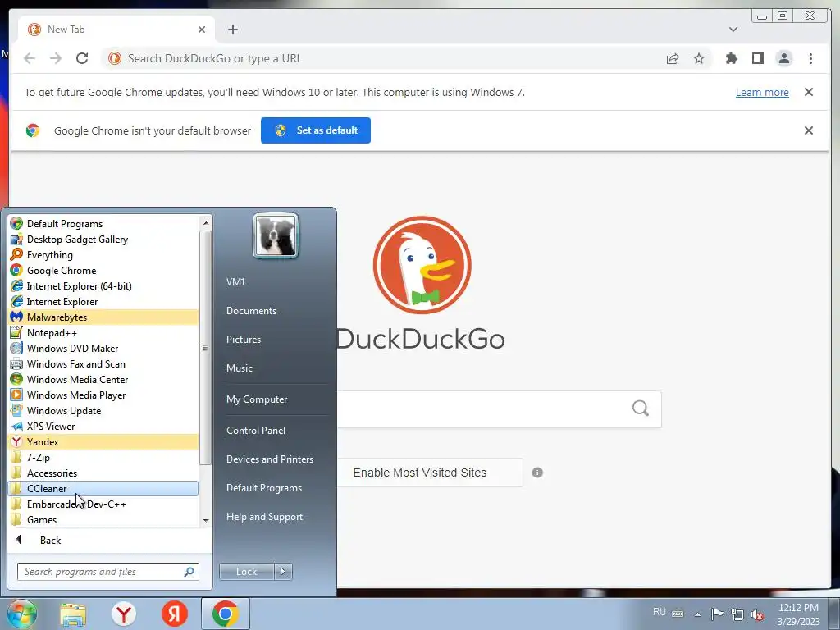Dismiss the Windows 7 update notice

click(809, 92)
